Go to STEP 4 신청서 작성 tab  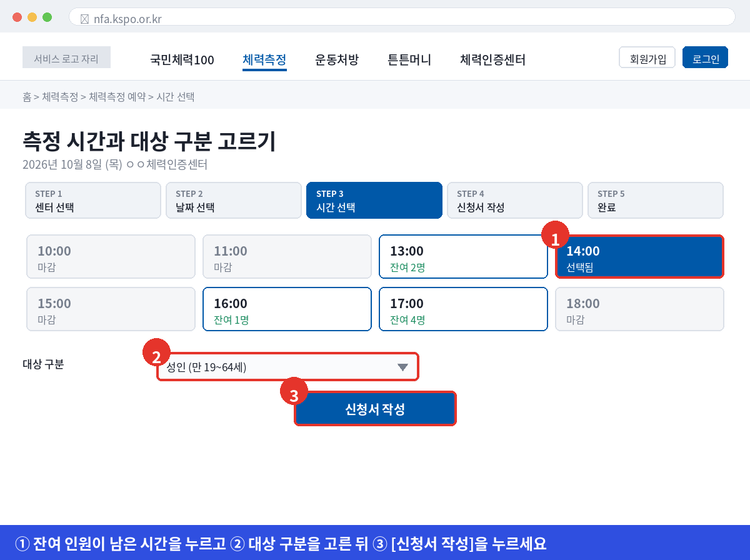coord(515,200)
